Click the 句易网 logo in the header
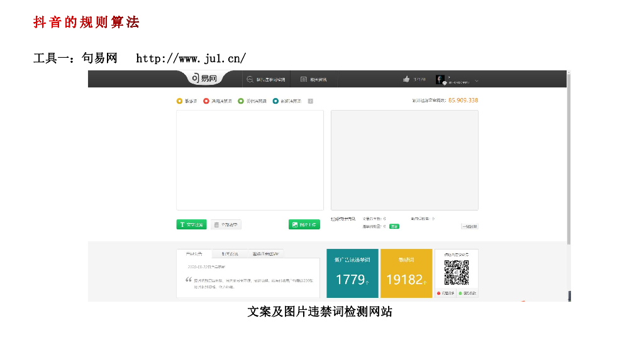This screenshot has height=362, width=644. point(204,78)
